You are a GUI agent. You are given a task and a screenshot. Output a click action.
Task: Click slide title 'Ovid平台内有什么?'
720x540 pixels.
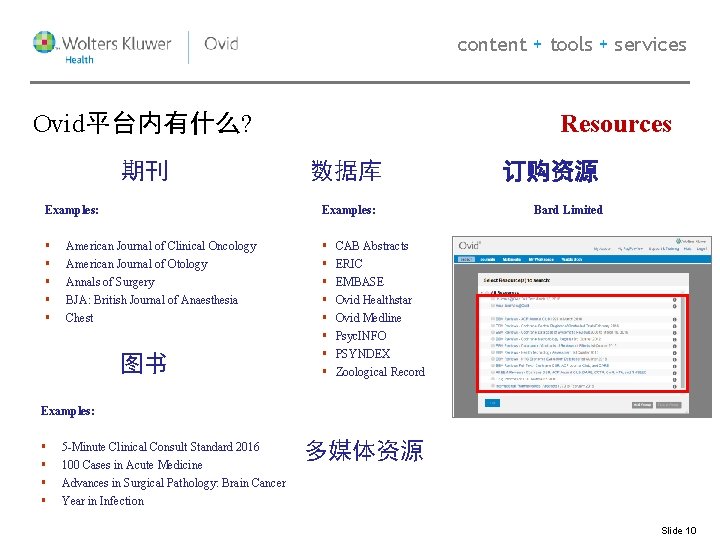(x=142, y=124)
